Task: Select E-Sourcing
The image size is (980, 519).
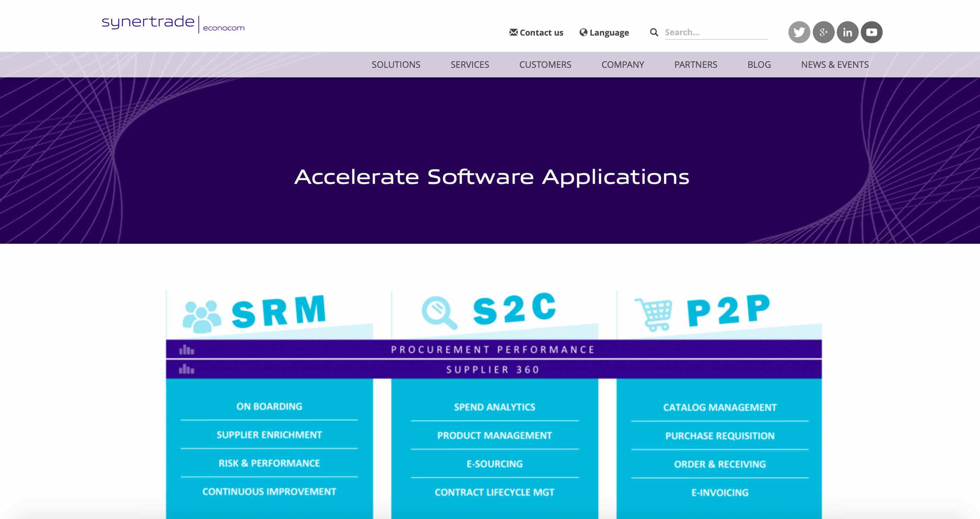Action: pyautogui.click(x=494, y=464)
